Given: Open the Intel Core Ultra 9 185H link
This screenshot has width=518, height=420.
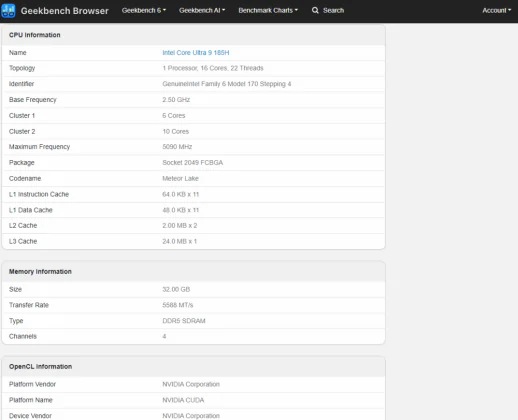Looking at the screenshot, I should pos(196,53).
